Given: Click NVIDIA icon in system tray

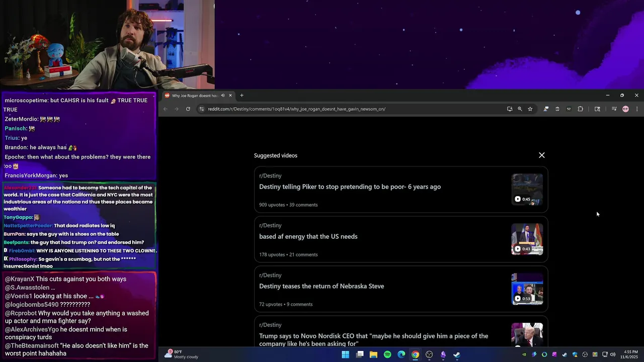Looking at the screenshot, I should click(x=524, y=354).
